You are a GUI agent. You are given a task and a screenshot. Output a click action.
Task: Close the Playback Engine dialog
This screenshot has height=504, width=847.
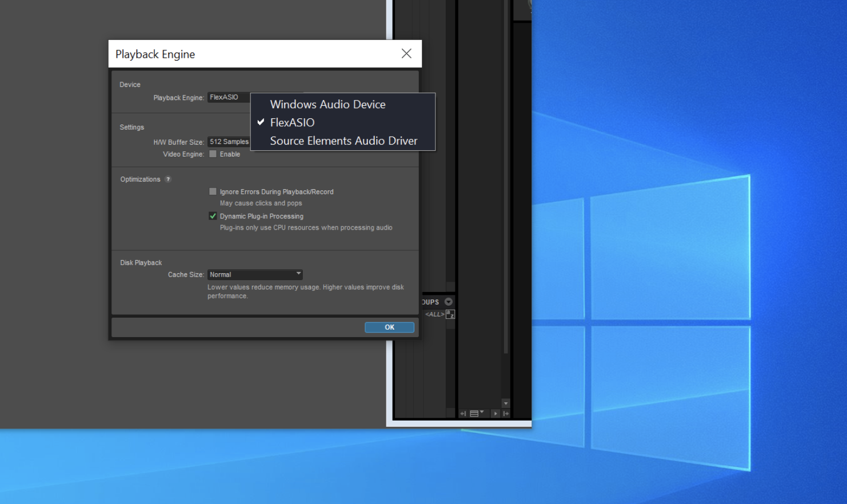pos(406,54)
